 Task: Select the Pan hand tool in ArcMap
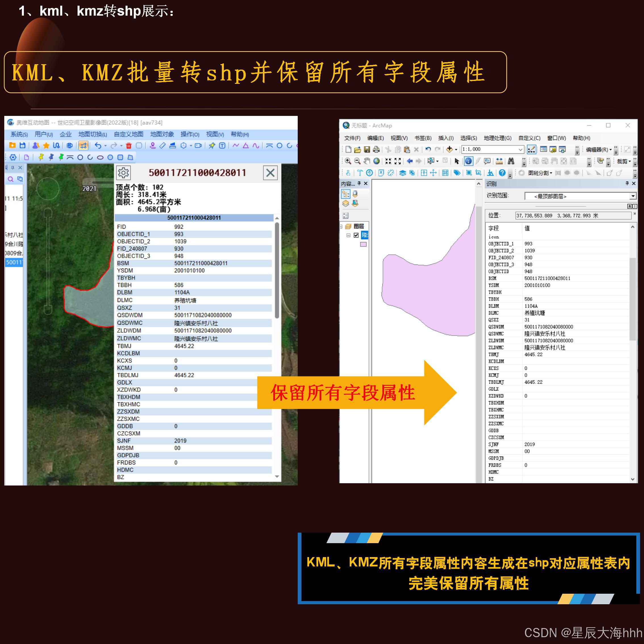click(x=367, y=161)
